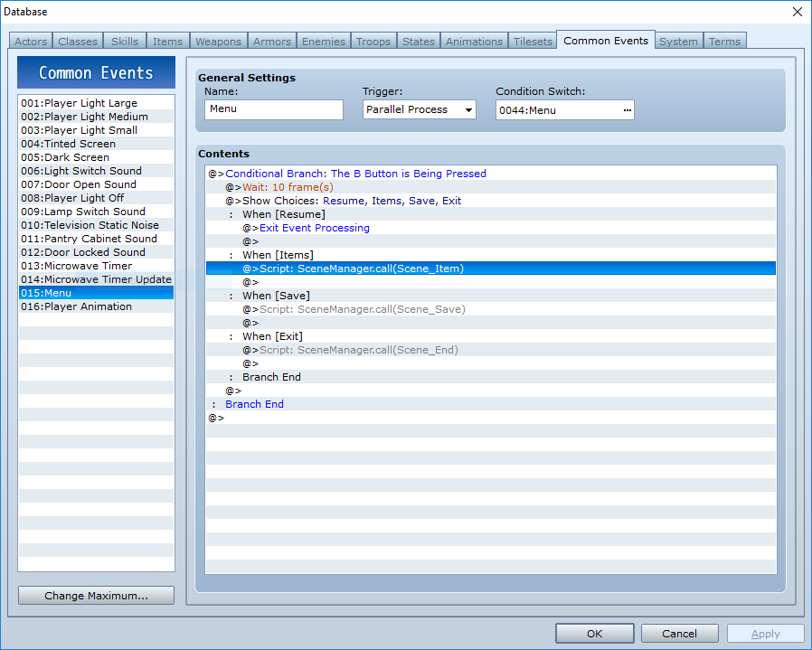Open the Trigger dropdown showing Parallel Process
Image resolution: width=812 pixels, height=650 pixels.
pos(419,109)
